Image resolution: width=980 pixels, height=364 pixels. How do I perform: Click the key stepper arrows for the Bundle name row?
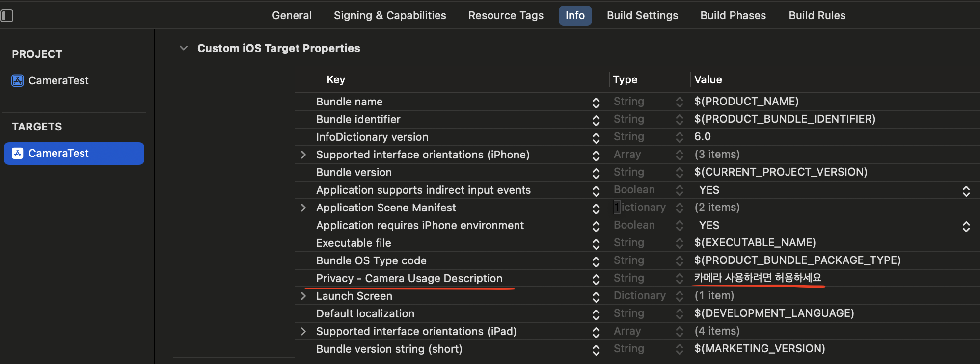(596, 102)
